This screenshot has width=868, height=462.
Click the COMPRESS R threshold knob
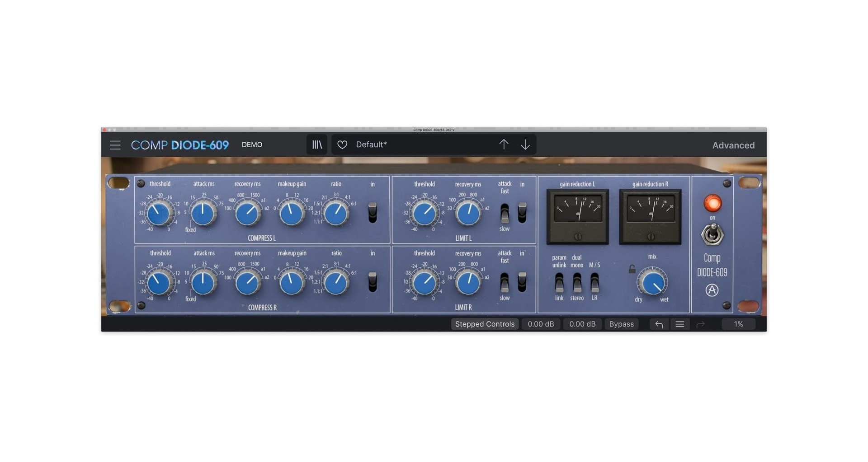click(x=158, y=283)
